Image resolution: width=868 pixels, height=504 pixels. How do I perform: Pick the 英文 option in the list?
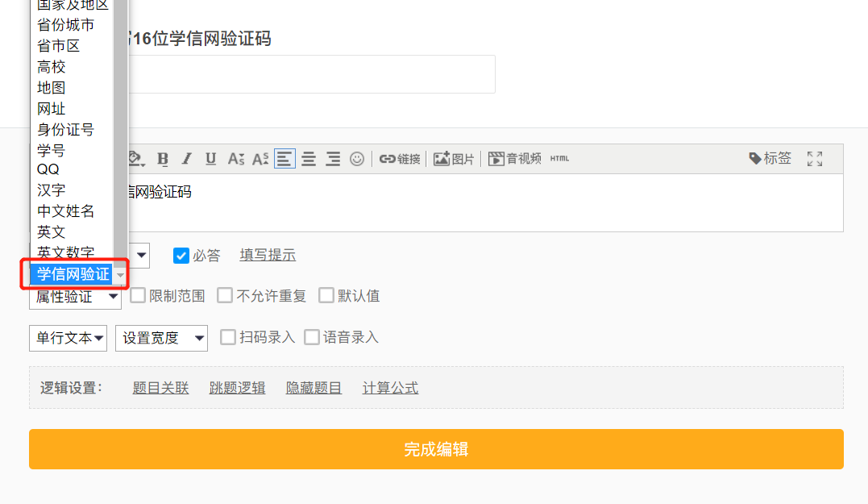coord(52,232)
